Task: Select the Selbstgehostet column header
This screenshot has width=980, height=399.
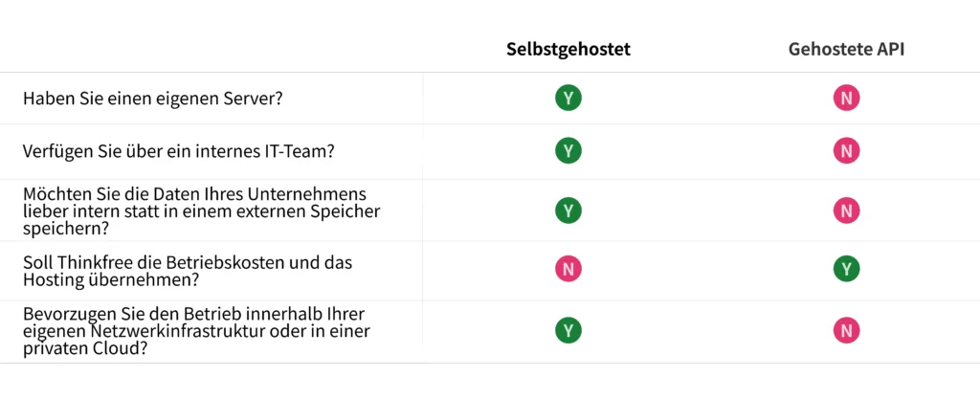Action: click(568, 50)
